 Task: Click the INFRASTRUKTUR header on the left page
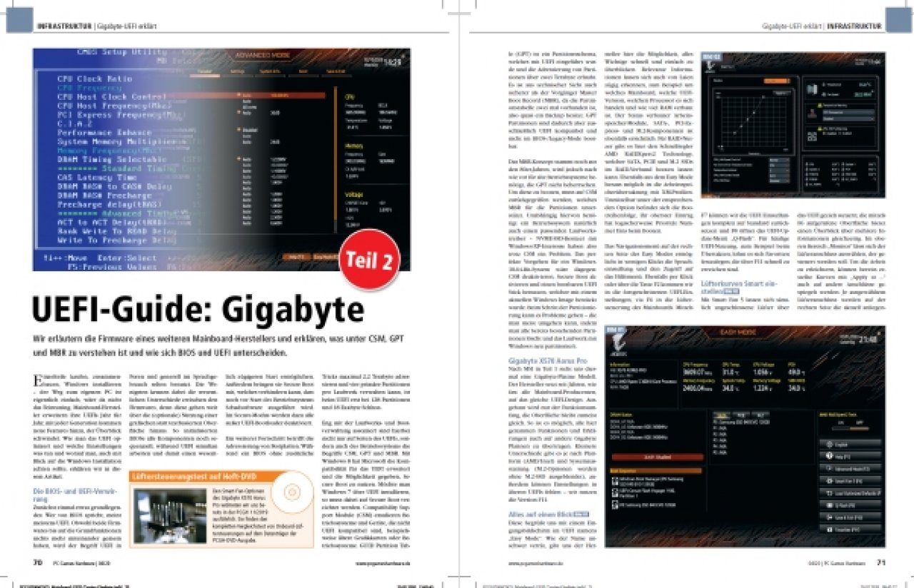click(64, 26)
